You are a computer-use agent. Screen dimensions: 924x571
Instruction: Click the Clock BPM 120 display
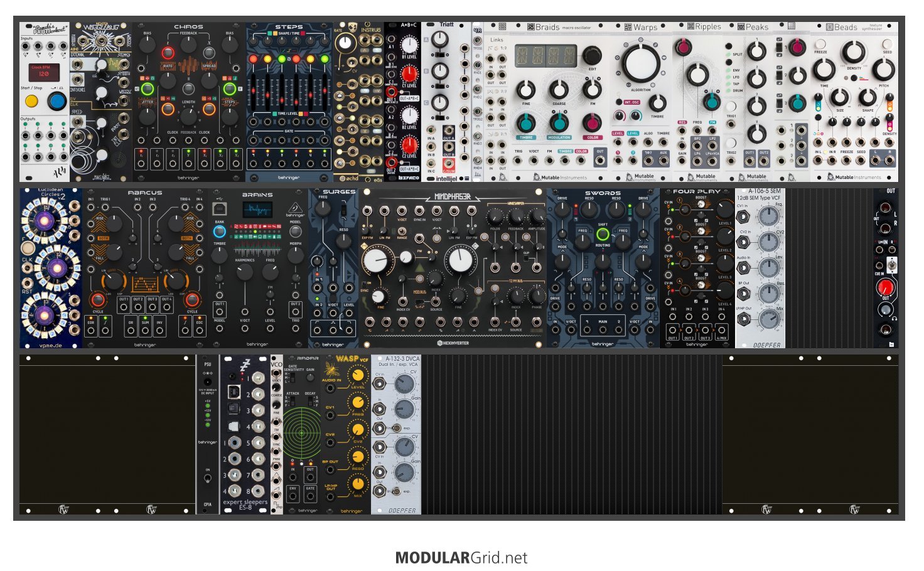[44, 72]
